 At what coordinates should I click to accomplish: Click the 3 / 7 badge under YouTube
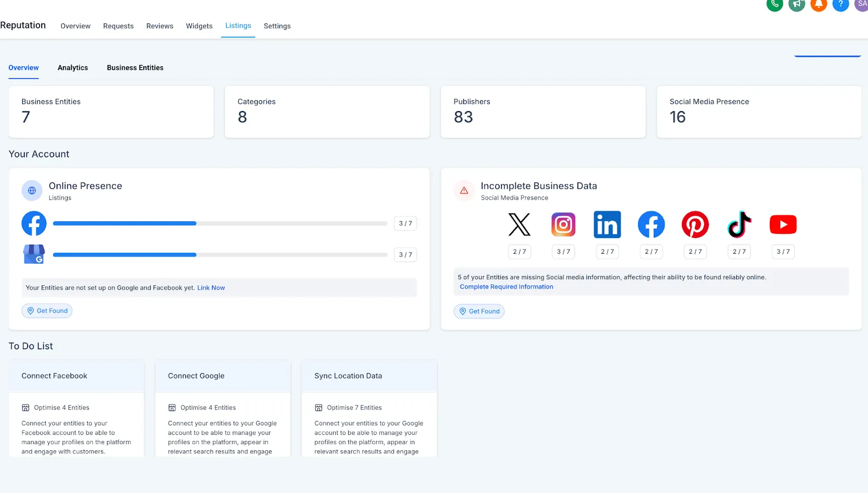click(x=783, y=252)
